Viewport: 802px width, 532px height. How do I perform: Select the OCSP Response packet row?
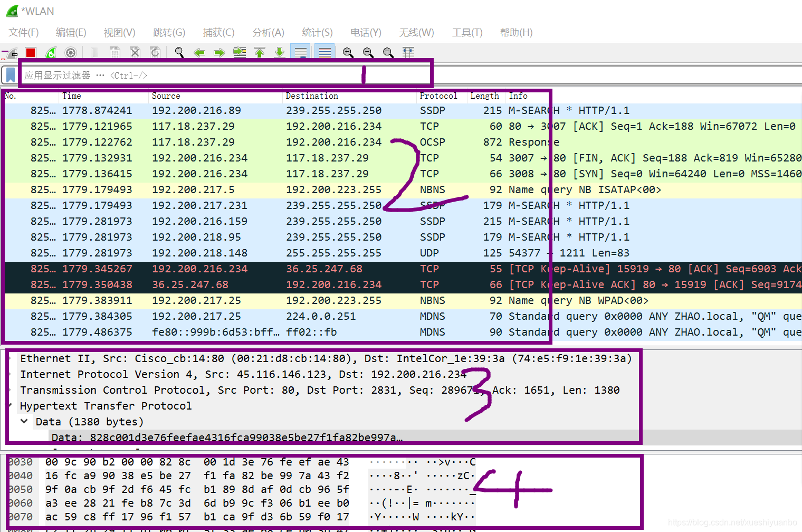pyautogui.click(x=401, y=142)
